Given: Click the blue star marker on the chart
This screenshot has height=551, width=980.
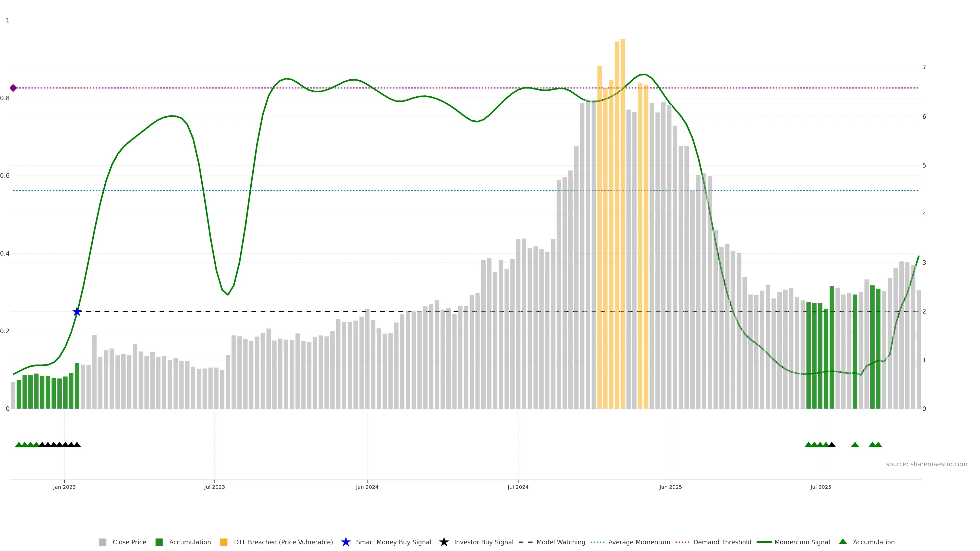Looking at the screenshot, I should [x=77, y=312].
